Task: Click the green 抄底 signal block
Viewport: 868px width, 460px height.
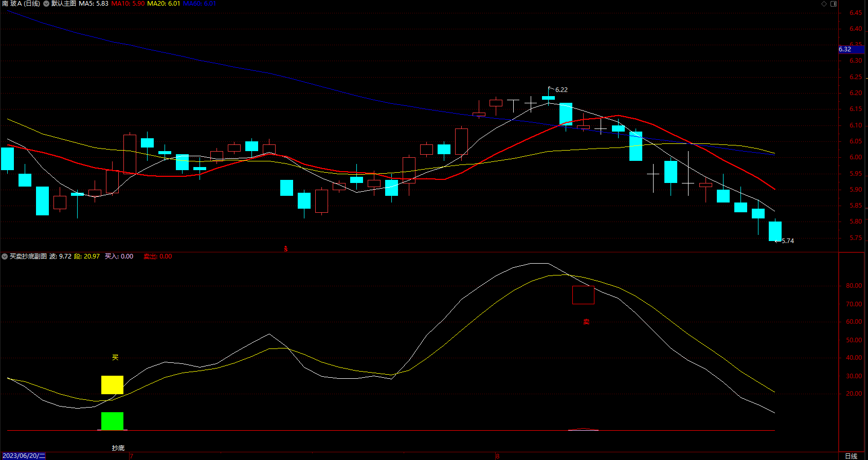Action: click(112, 421)
